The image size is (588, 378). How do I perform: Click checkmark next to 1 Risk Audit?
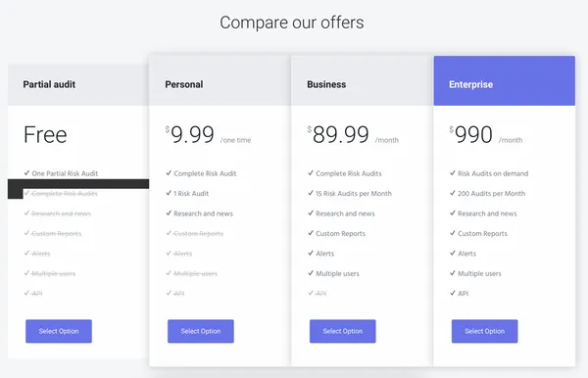pyautogui.click(x=169, y=193)
